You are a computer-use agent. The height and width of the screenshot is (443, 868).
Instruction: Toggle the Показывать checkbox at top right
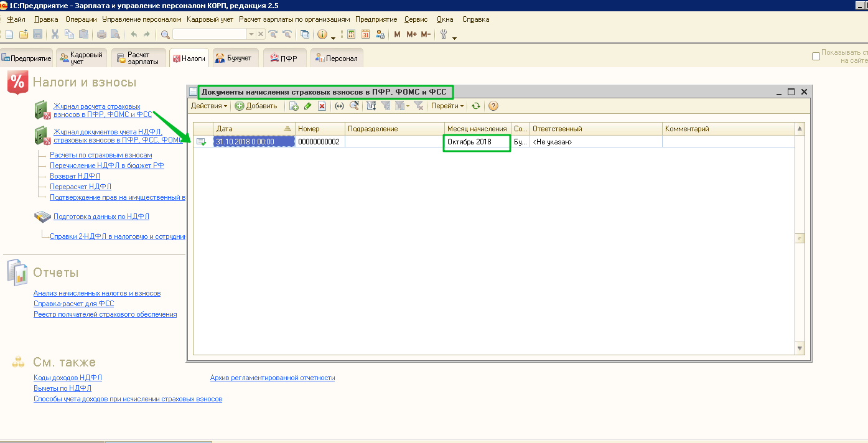pos(816,57)
